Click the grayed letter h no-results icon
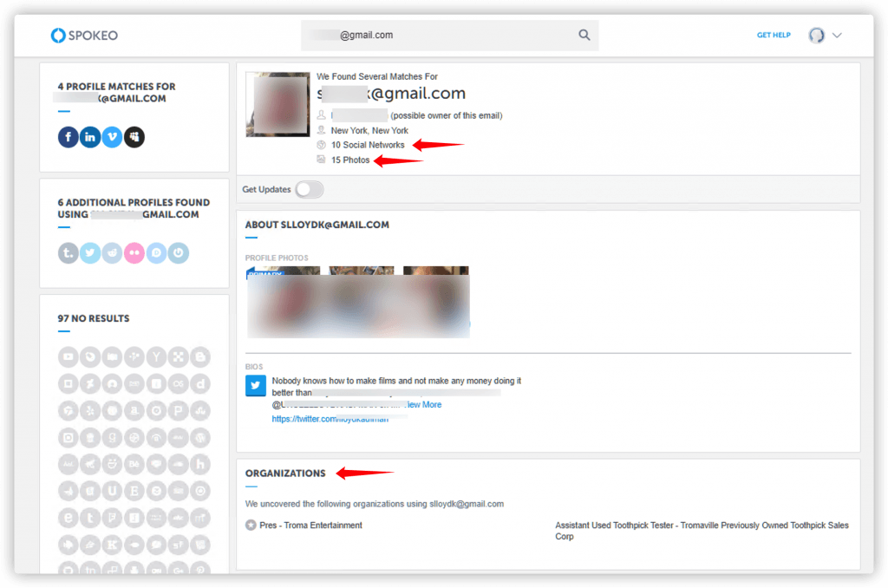 [200, 464]
